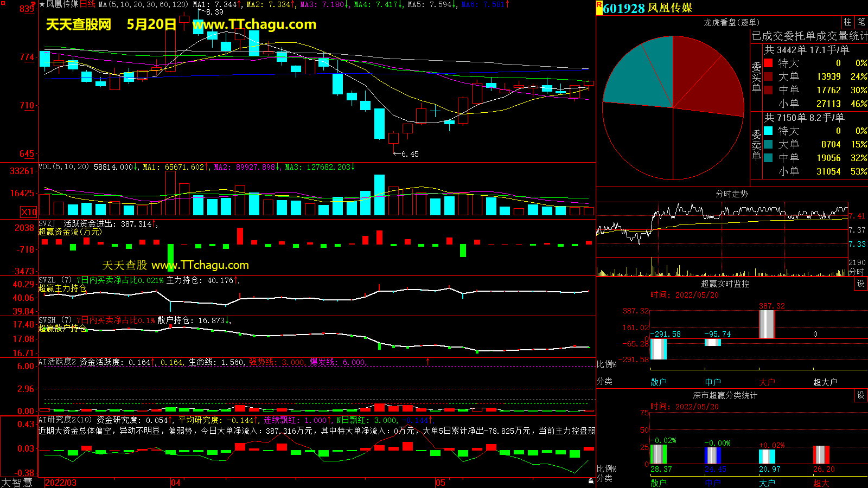Select the 龙虎看盘(逐单) panel title
The image size is (868, 488).
coord(731,22)
